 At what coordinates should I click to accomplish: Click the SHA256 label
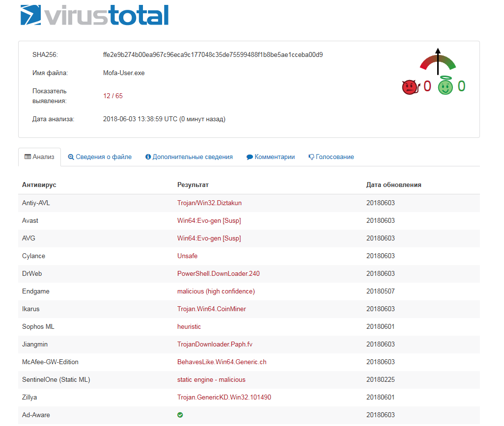point(45,54)
